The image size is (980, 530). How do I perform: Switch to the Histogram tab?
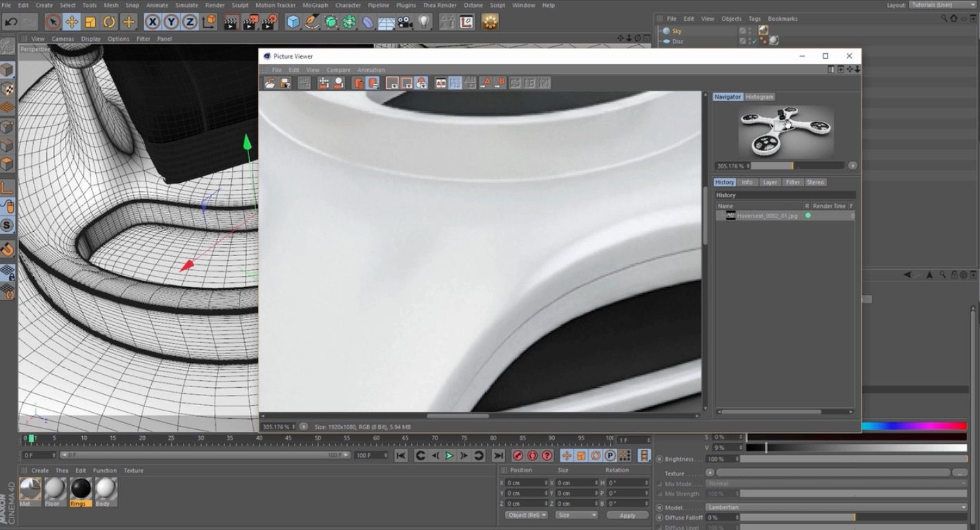click(759, 97)
